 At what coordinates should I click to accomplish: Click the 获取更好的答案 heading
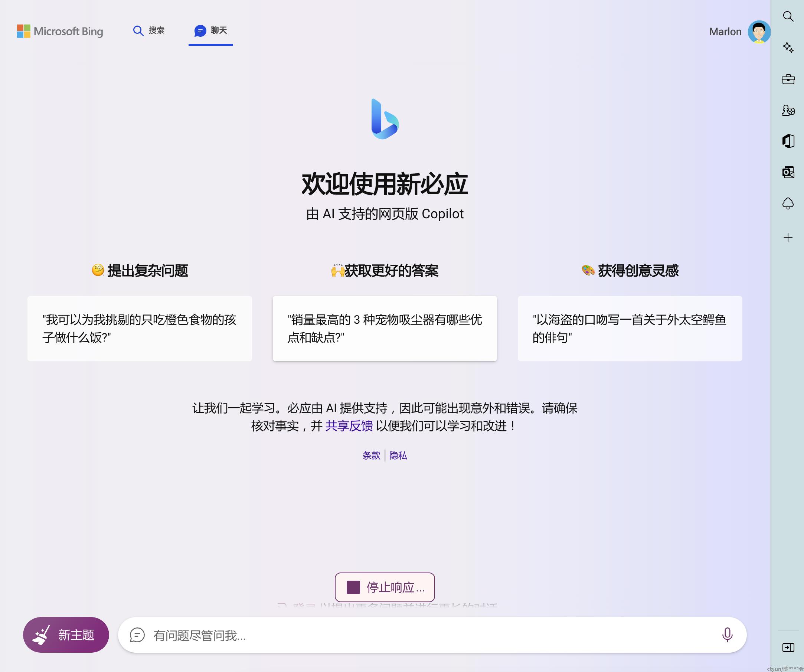pyautogui.click(x=385, y=270)
